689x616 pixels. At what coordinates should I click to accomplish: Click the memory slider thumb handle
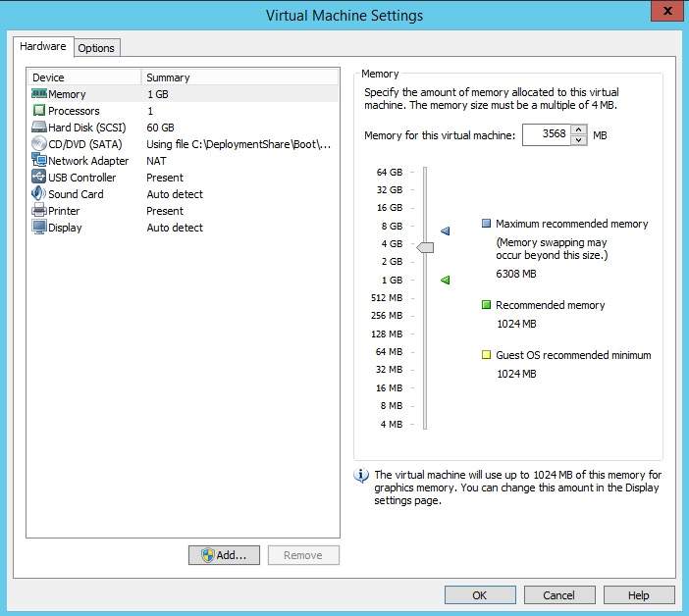[425, 248]
